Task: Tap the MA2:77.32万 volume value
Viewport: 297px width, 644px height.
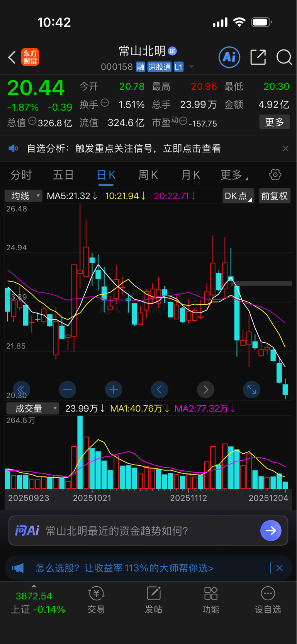Action: pyautogui.click(x=205, y=409)
